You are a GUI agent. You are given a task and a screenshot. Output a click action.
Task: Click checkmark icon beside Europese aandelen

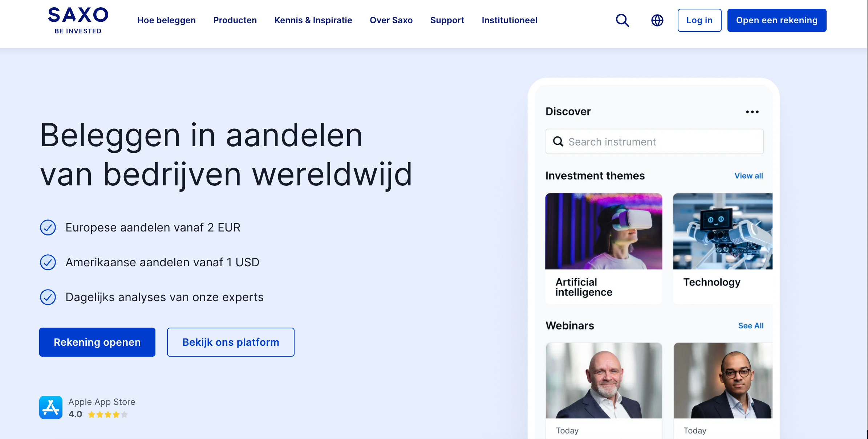48,227
